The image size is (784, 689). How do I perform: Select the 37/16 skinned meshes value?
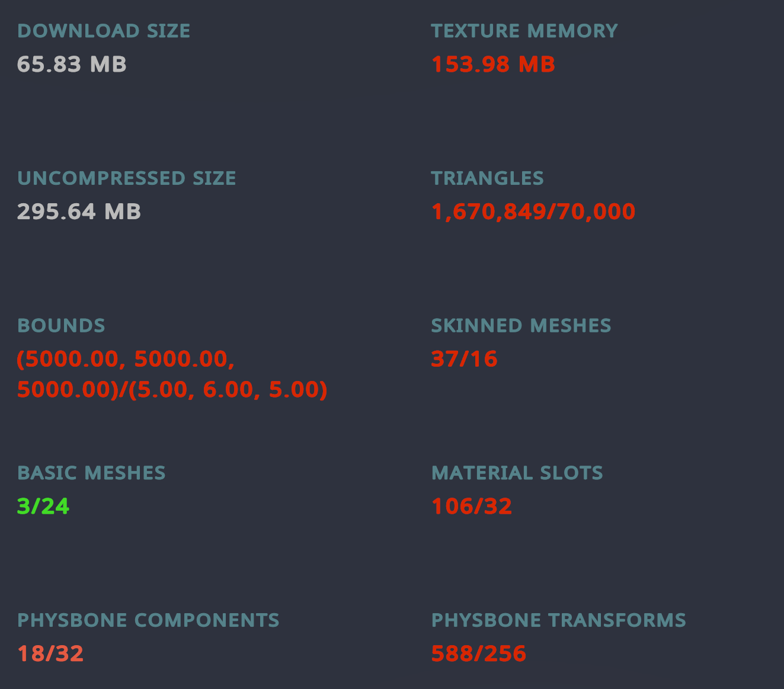click(464, 359)
